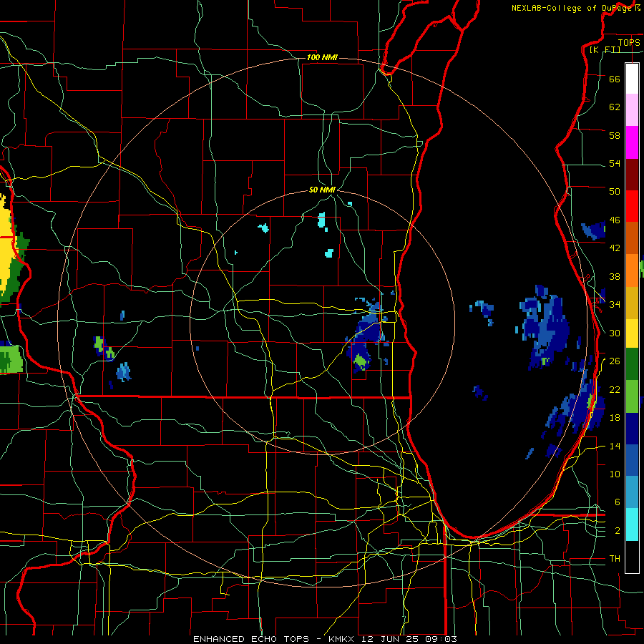Click the dark orange legend swatch
644x644 pixels.
[632, 238]
